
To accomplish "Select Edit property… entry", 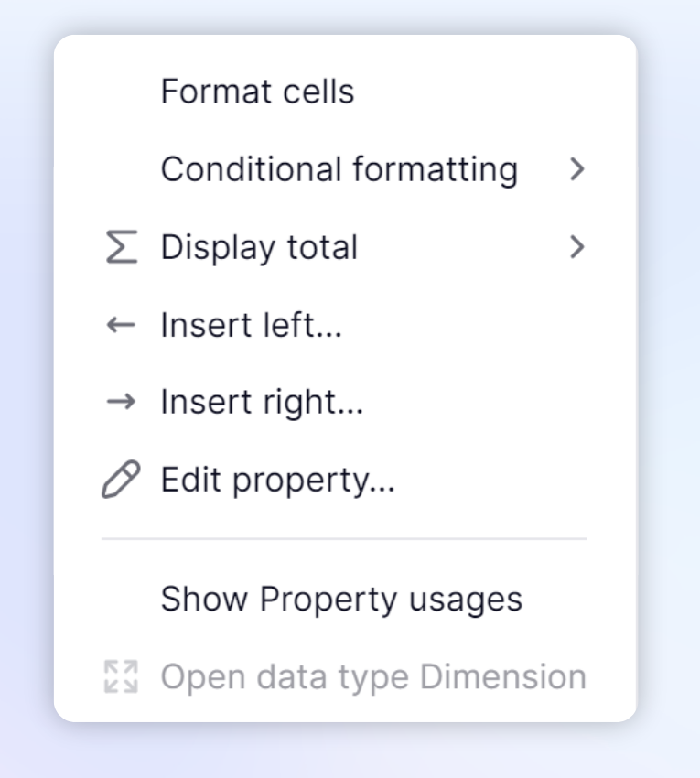I will coord(345,480).
